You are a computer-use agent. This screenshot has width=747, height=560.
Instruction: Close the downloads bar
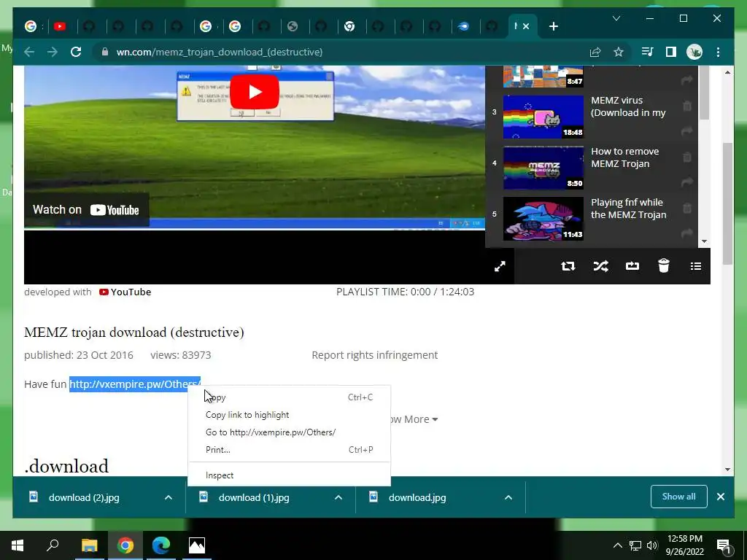[x=720, y=497]
